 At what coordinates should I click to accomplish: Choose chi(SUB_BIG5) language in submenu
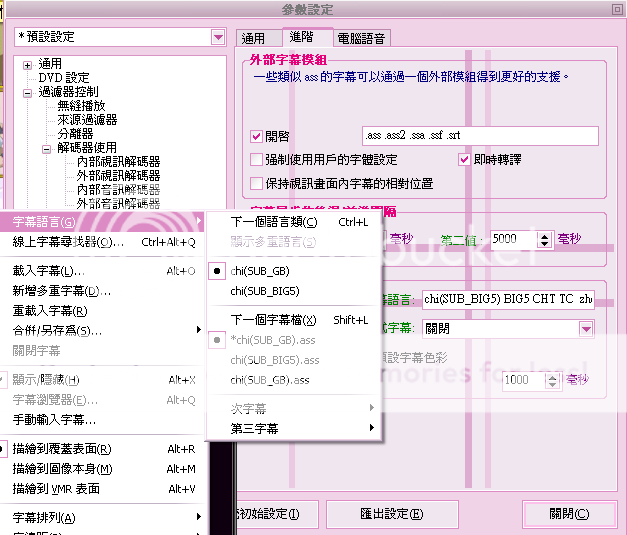coord(264,291)
